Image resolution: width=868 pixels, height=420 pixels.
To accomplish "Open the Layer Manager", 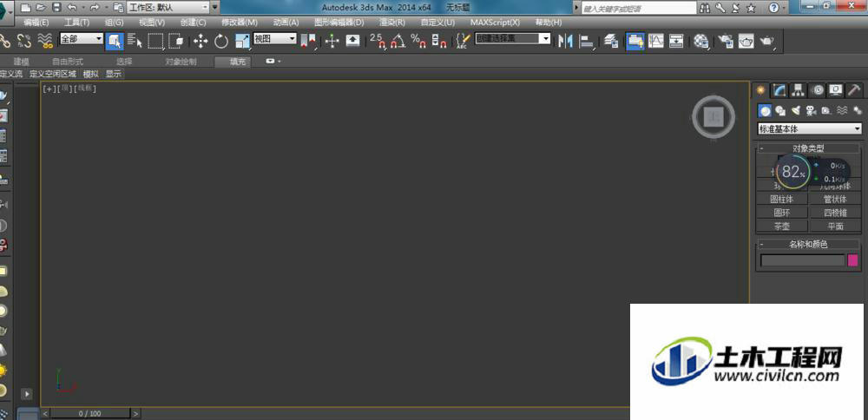I will pyautogui.click(x=611, y=41).
